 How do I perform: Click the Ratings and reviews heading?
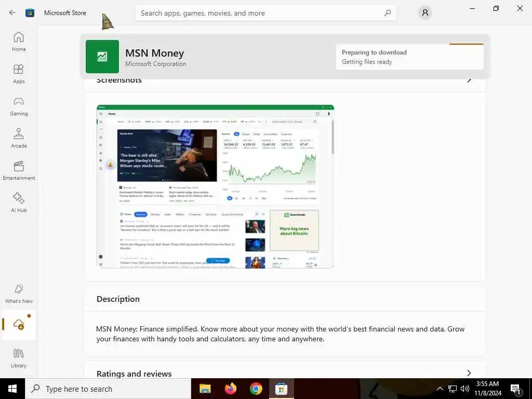134,374
